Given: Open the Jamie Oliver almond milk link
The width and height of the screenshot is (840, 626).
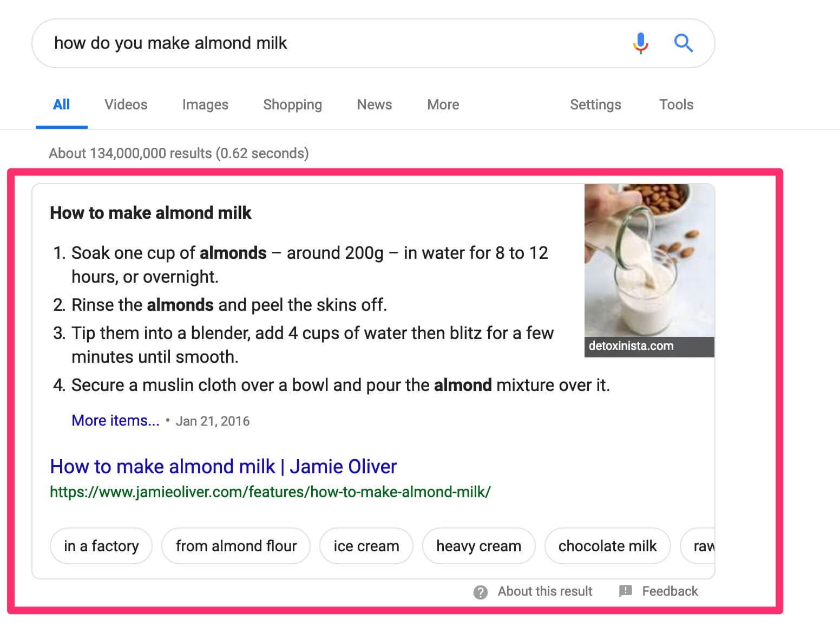Looking at the screenshot, I should click(x=223, y=466).
